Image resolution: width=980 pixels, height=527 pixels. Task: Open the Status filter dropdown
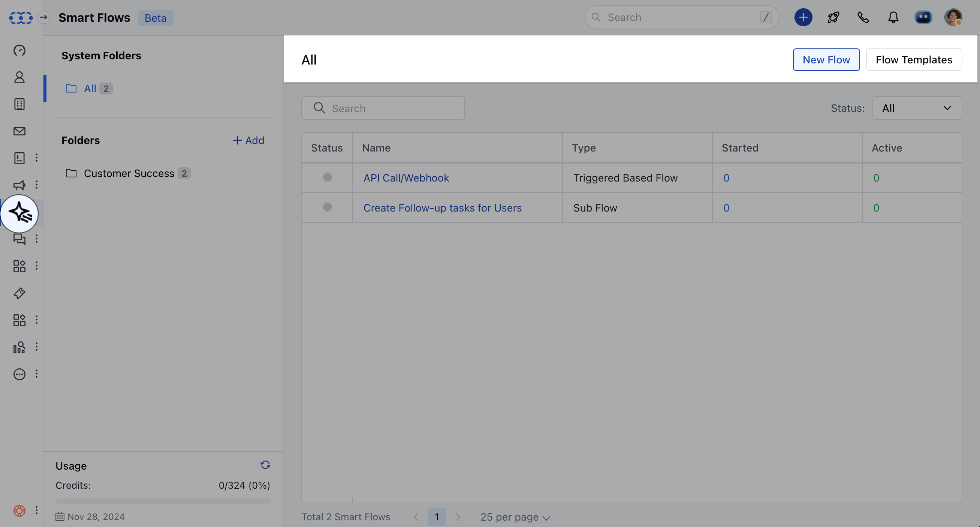coord(917,108)
